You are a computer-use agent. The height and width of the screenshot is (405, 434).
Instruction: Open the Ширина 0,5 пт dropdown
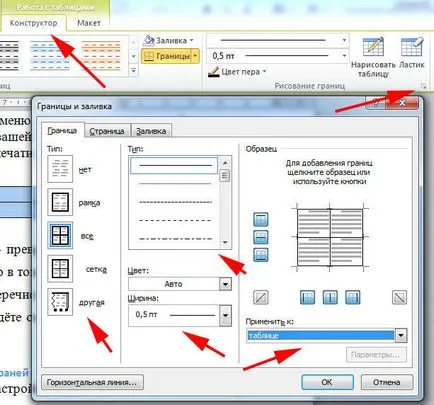click(x=225, y=315)
